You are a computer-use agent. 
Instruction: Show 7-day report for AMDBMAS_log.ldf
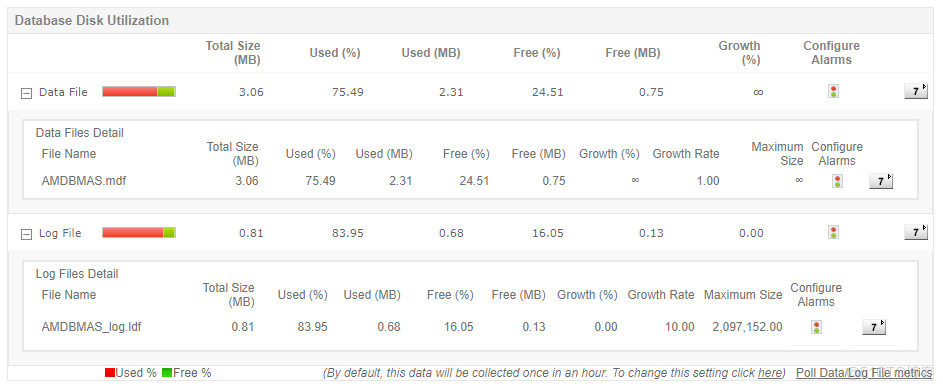click(874, 327)
